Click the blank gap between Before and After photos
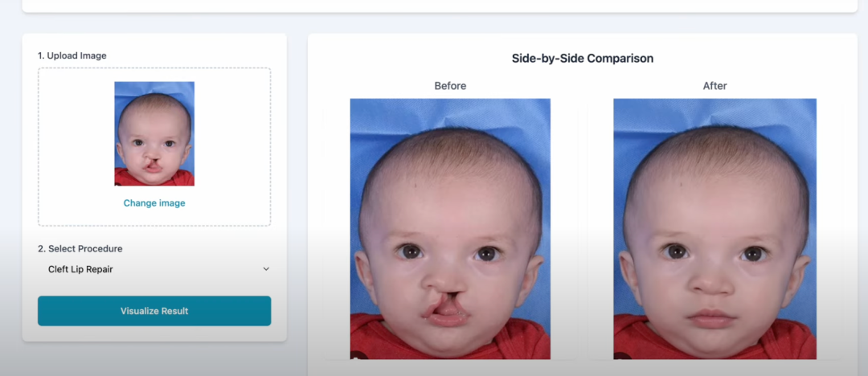 (582, 229)
